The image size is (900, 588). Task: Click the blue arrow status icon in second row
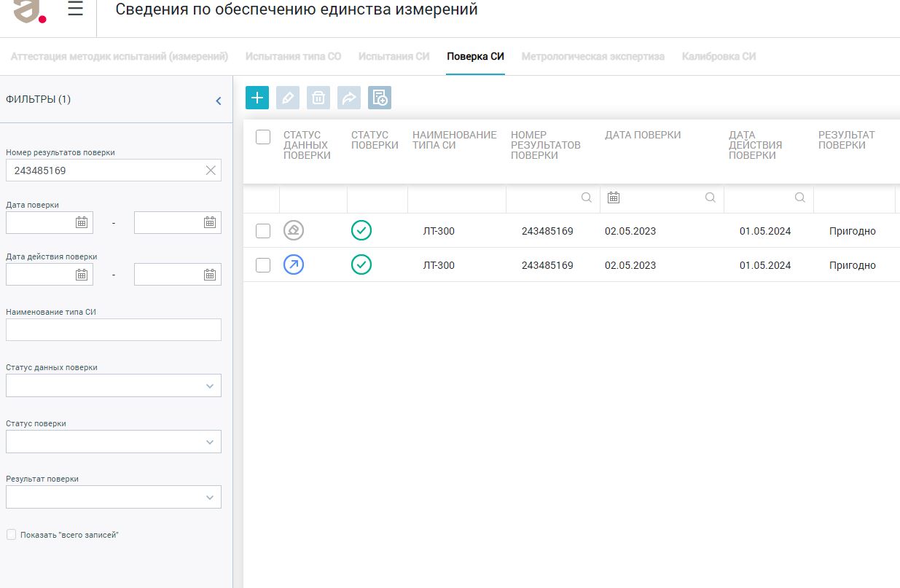point(294,264)
